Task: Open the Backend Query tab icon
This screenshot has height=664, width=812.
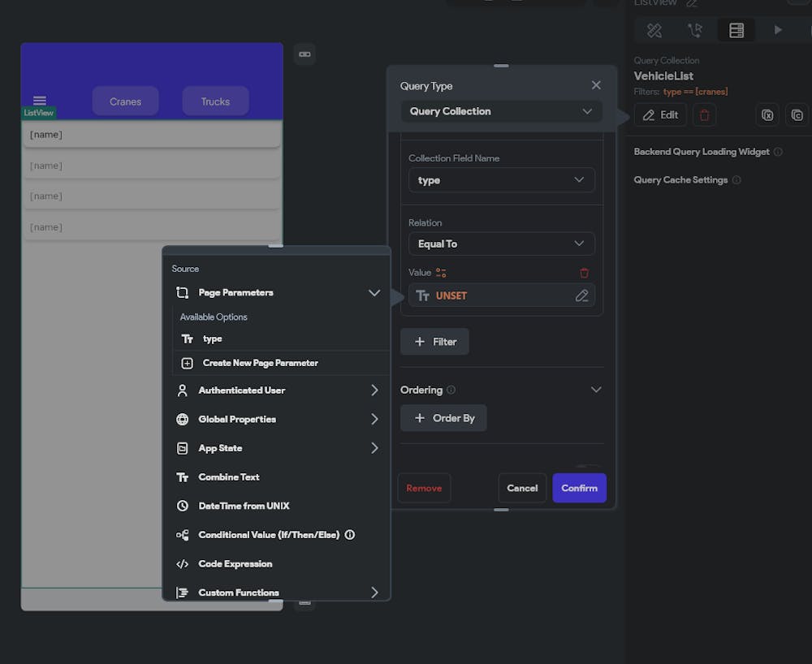Action: coord(736,30)
